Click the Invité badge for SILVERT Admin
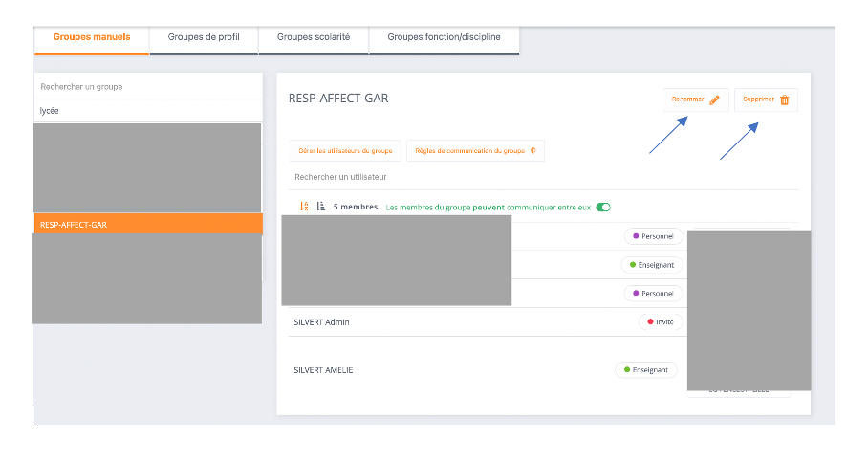The height and width of the screenshot is (463, 868). 660,322
